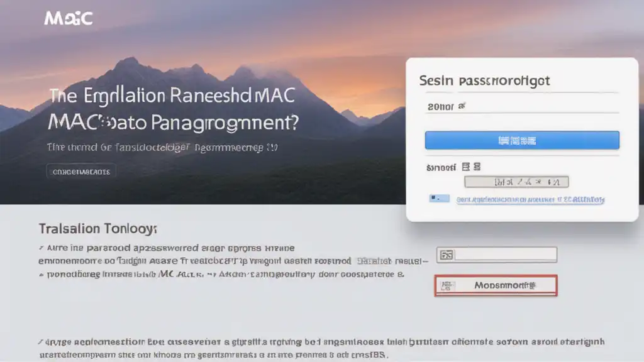The width and height of the screenshot is (644, 362).
Task: Click the second small icon beside snooti label
Action: [477, 167]
